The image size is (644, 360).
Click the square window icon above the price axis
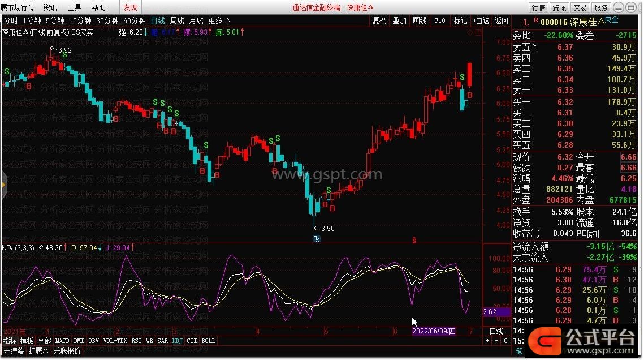pyautogui.click(x=478, y=32)
